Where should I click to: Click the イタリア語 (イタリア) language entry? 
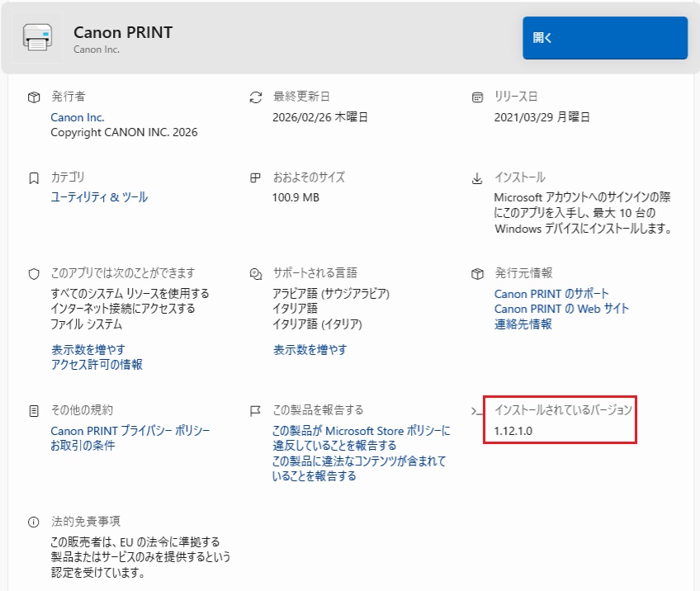(x=318, y=324)
